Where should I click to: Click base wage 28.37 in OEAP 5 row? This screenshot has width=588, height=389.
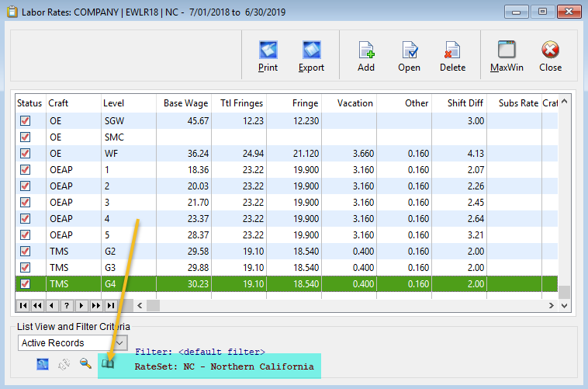(x=198, y=235)
